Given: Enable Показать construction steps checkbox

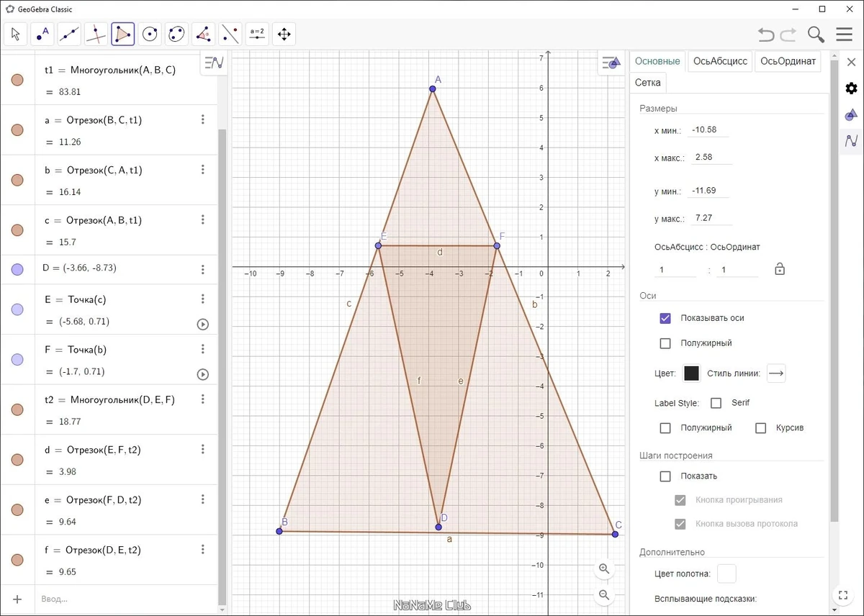Looking at the screenshot, I should click(x=665, y=476).
